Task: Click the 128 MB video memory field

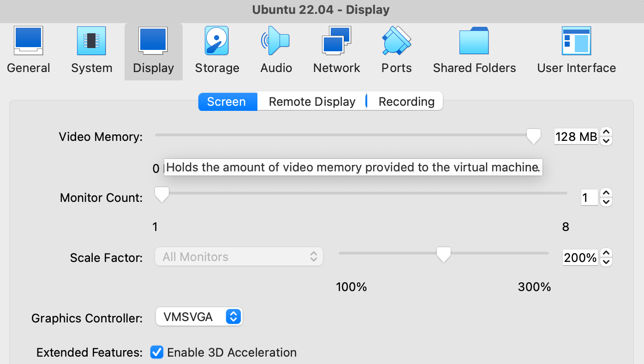Action: (x=576, y=137)
